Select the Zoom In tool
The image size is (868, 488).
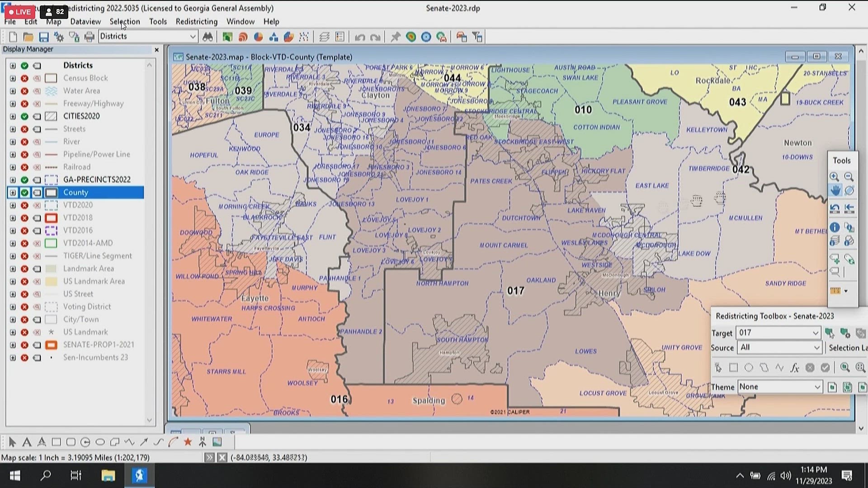click(x=835, y=176)
